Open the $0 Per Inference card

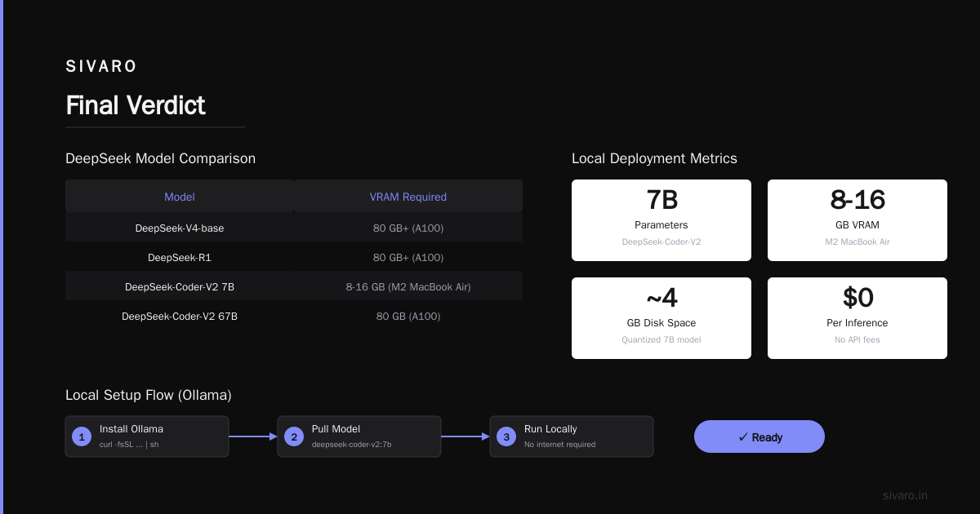(x=857, y=318)
